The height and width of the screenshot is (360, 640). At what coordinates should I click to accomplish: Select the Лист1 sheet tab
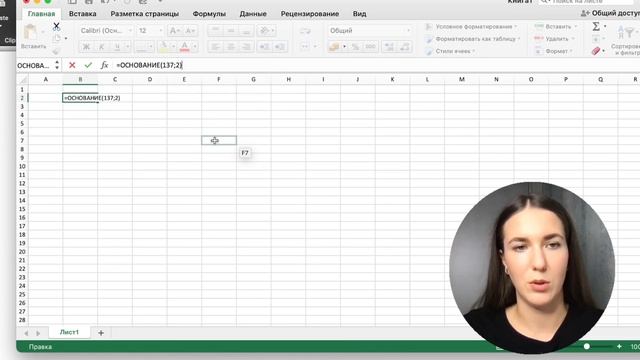(x=69, y=332)
